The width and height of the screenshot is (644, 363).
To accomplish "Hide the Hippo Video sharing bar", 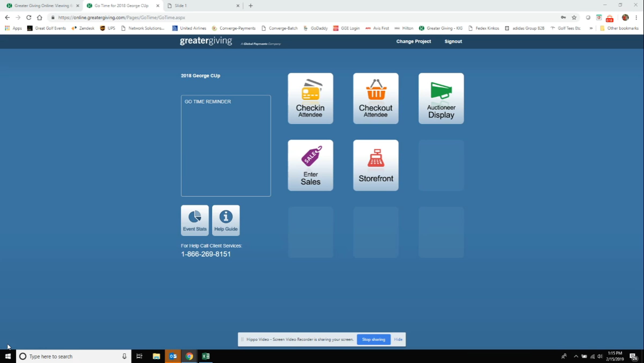I will tap(398, 339).
